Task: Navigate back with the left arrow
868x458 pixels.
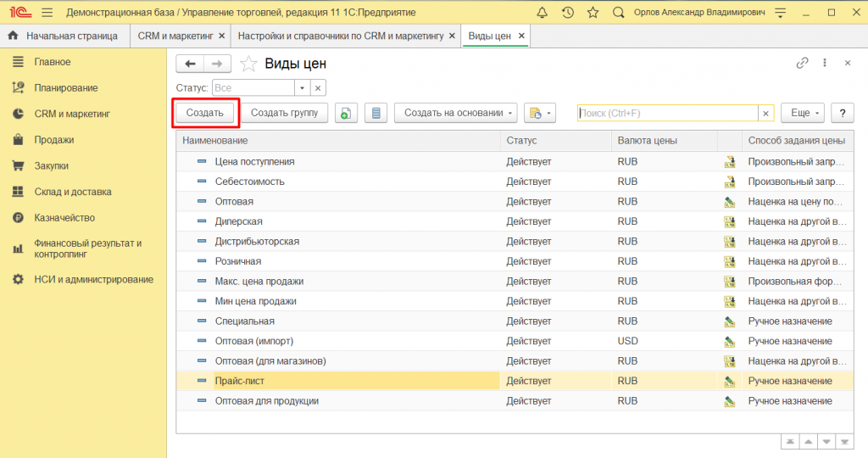Action: (x=190, y=64)
